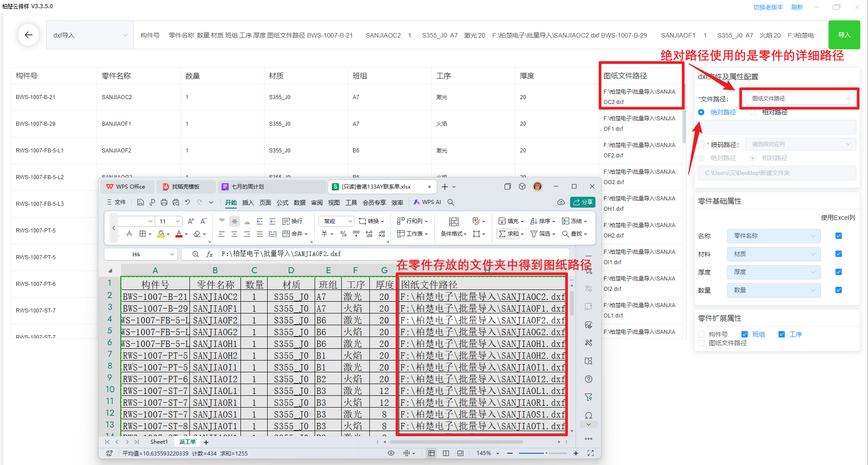
Task: Click the save icon in WPS toolbar
Action: (141, 202)
